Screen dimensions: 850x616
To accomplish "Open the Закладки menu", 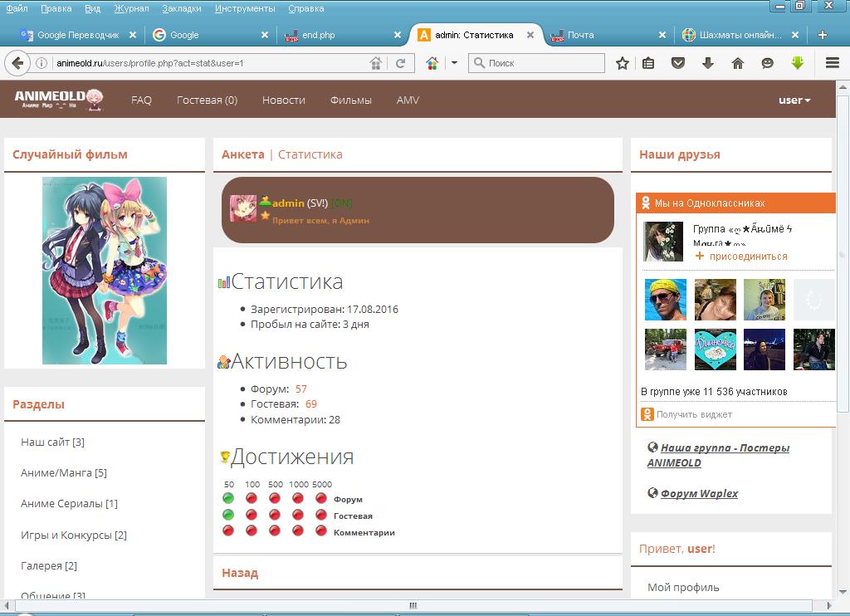I will tap(182, 8).
